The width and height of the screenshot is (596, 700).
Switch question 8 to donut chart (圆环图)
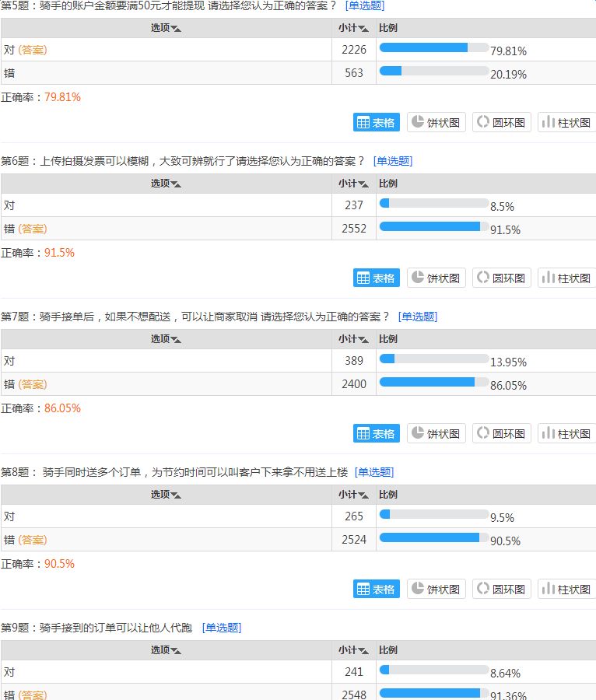coord(501,589)
